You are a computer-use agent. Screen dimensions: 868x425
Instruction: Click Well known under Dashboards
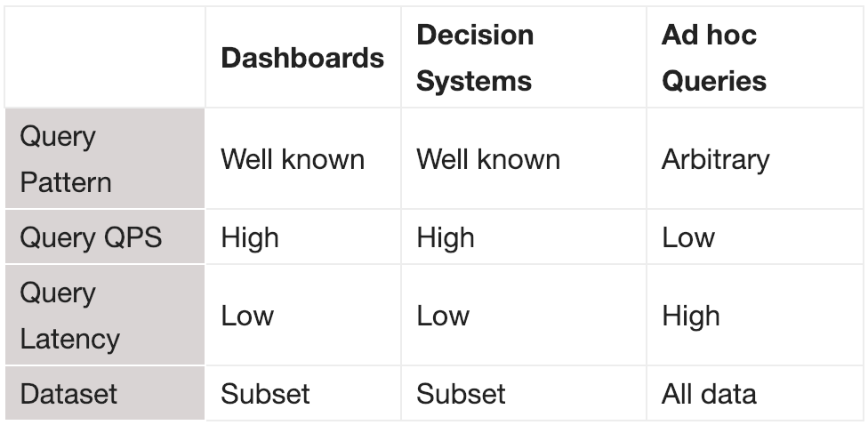point(293,160)
